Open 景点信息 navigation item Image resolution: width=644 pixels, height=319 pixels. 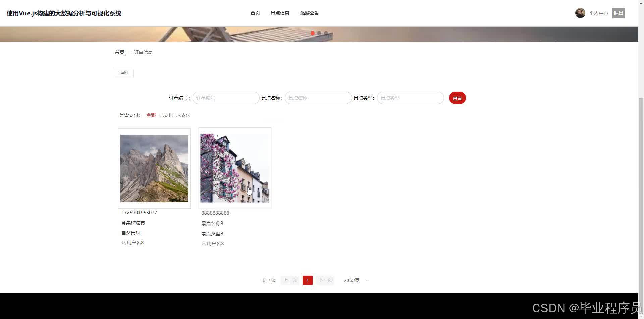tap(280, 13)
